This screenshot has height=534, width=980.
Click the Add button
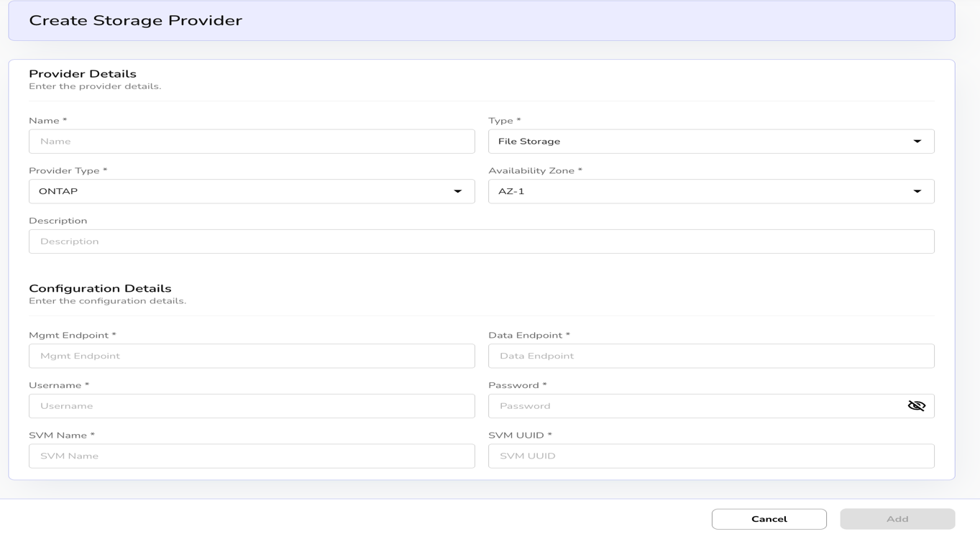point(897,519)
